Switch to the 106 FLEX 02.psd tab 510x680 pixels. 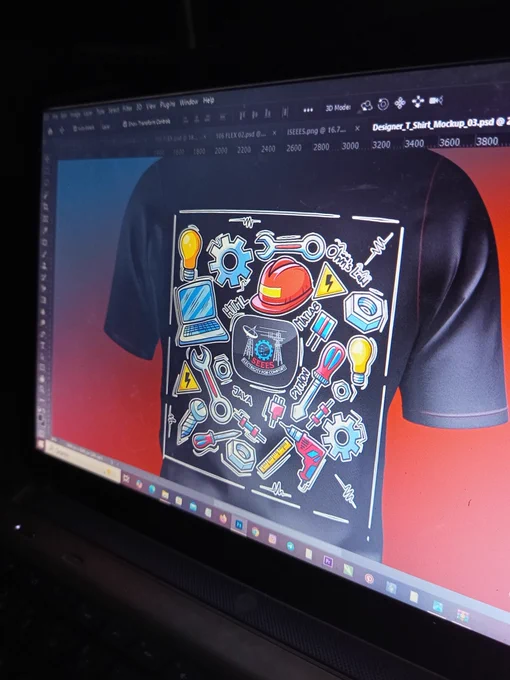(241, 135)
